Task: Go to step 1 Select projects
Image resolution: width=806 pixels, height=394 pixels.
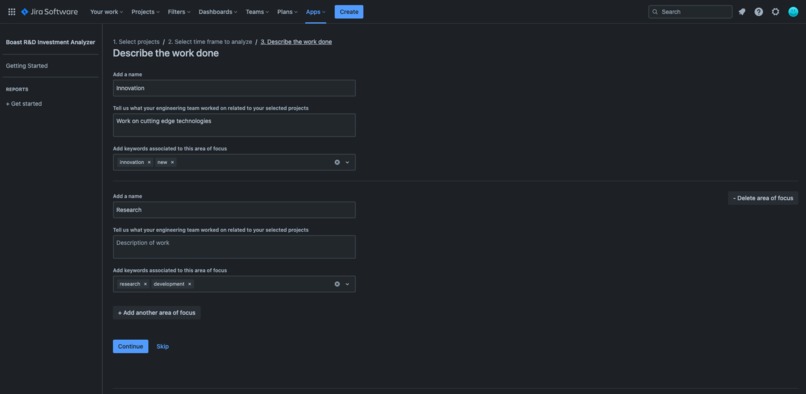Action: (x=136, y=42)
